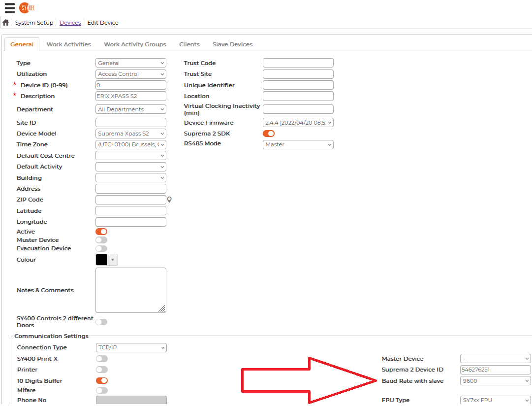Click the Virtual Clocking Inactivity field
The height and width of the screenshot is (407, 532).
click(298, 109)
